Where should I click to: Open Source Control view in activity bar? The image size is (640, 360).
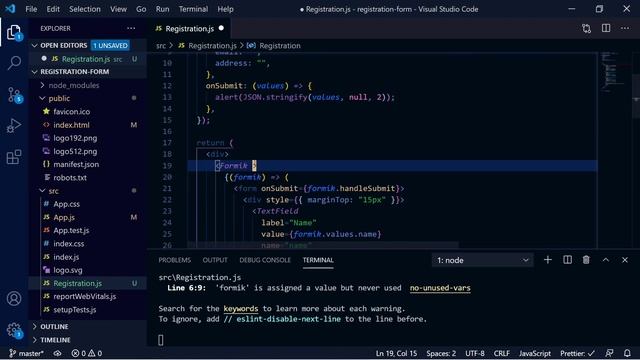pos(14,95)
